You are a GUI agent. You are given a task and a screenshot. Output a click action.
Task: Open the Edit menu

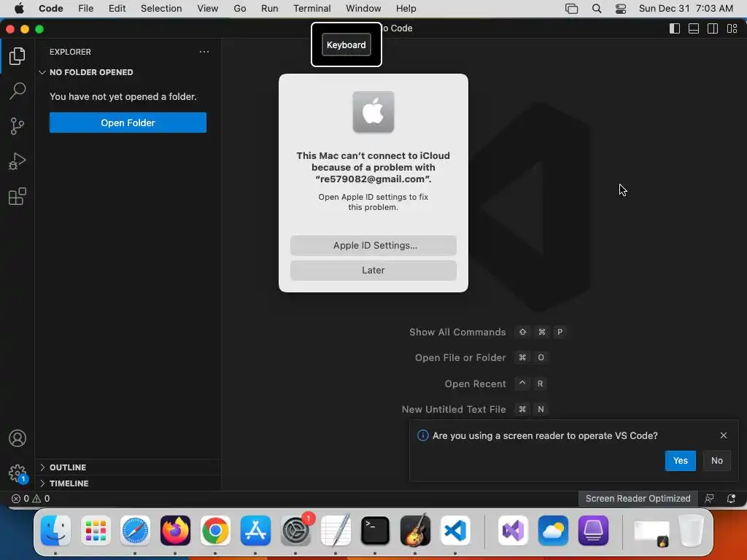[117, 9]
